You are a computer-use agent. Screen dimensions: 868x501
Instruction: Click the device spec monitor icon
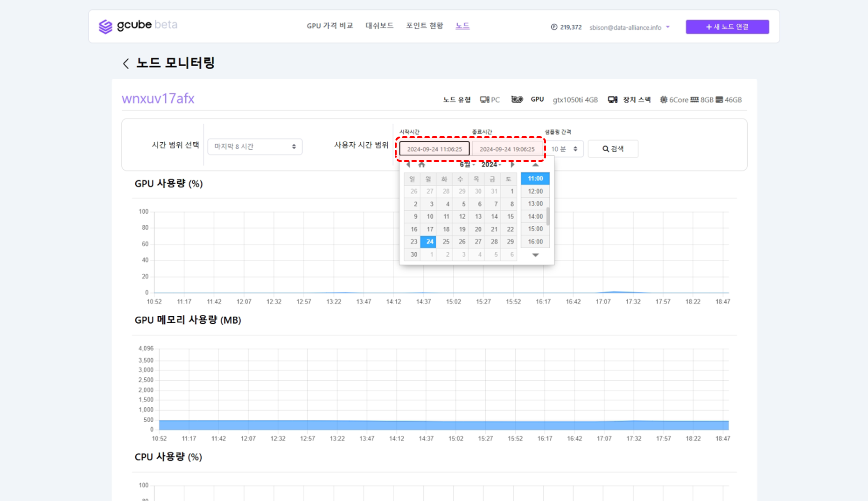click(x=612, y=99)
